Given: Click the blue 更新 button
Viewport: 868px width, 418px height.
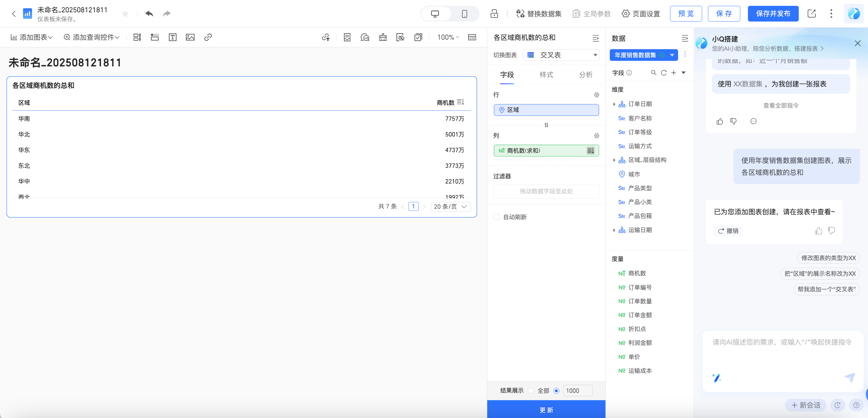Looking at the screenshot, I should click(546, 410).
